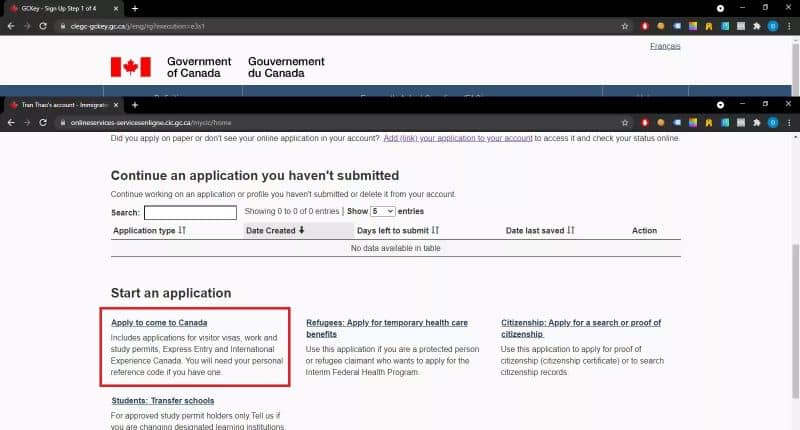This screenshot has width=800, height=430.
Task: Switch language via the Français link
Action: 665,46
